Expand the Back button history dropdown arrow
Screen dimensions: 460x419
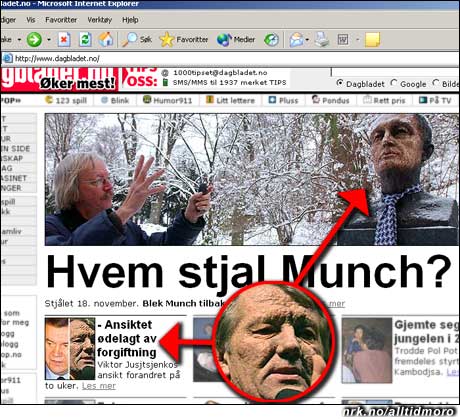click(19, 40)
